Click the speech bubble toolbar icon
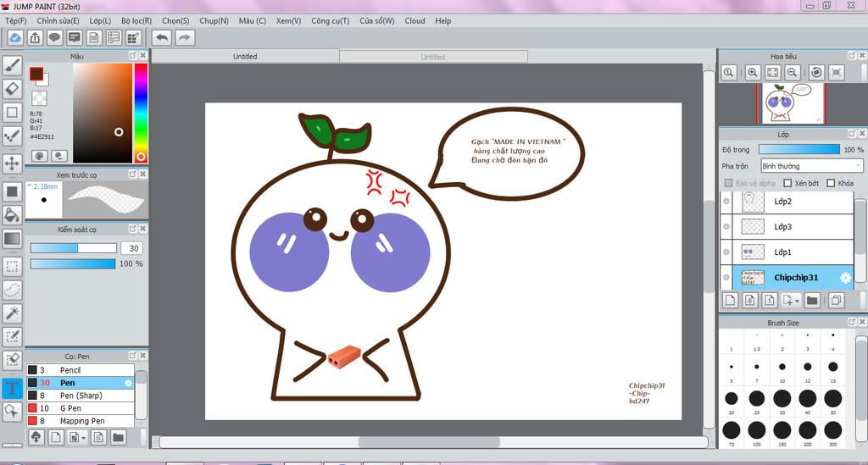This screenshot has width=868, height=465. coord(54,37)
